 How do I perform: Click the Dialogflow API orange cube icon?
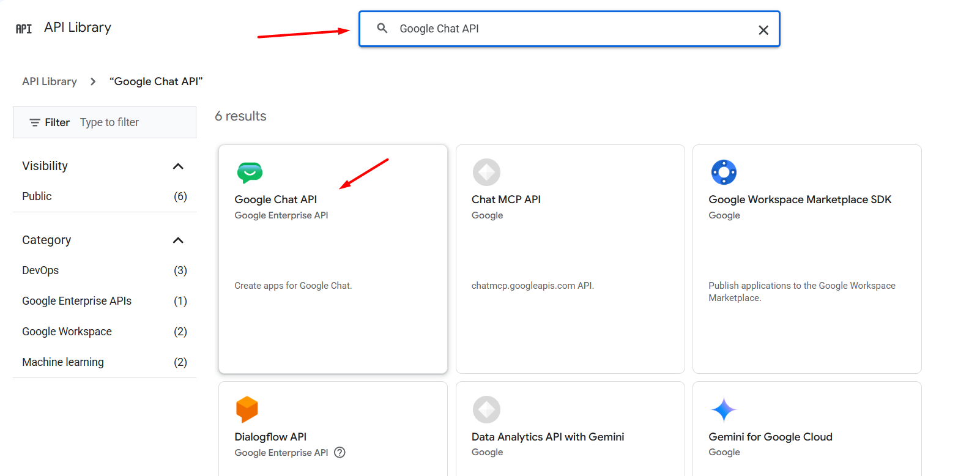coord(247,409)
